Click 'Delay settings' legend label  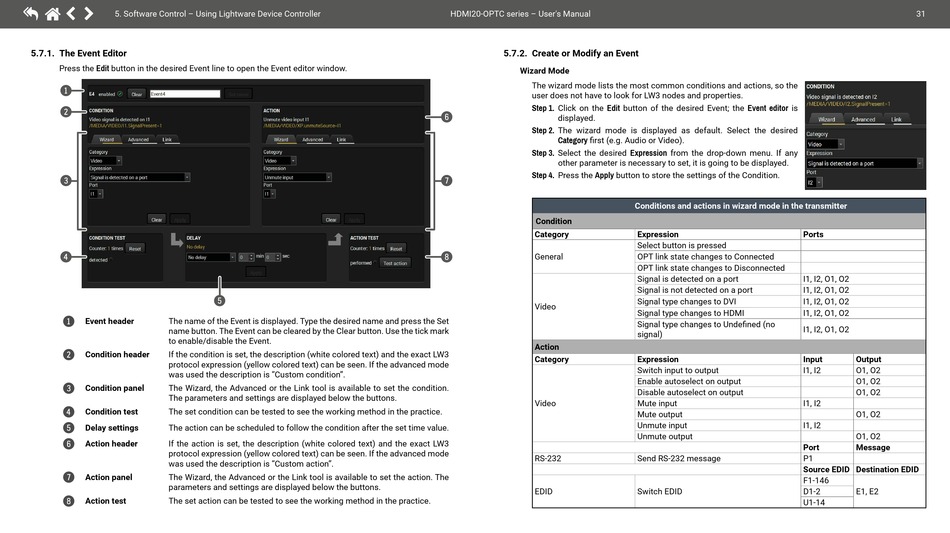(111, 428)
